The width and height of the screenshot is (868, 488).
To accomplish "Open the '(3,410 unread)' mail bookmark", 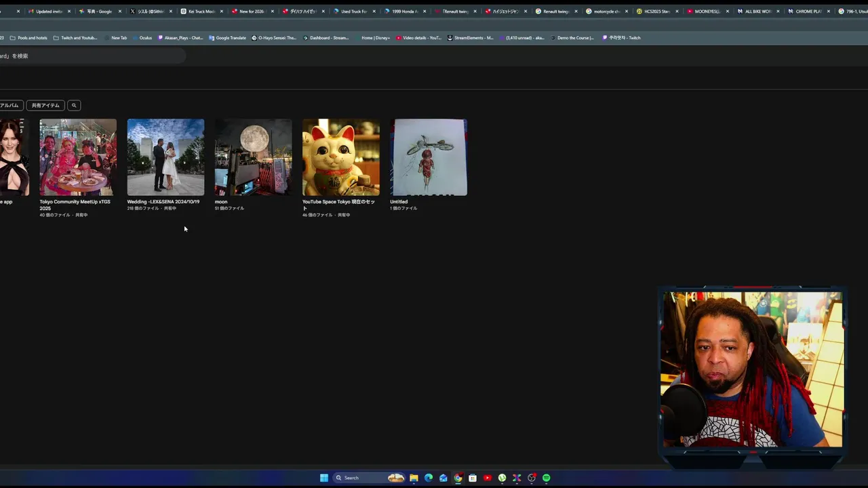I will click(x=521, y=38).
